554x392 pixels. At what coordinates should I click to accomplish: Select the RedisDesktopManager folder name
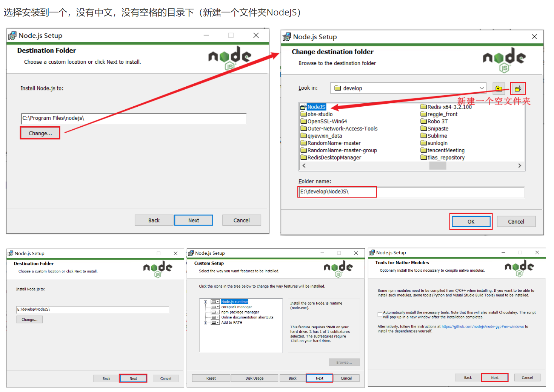pyautogui.click(x=334, y=158)
